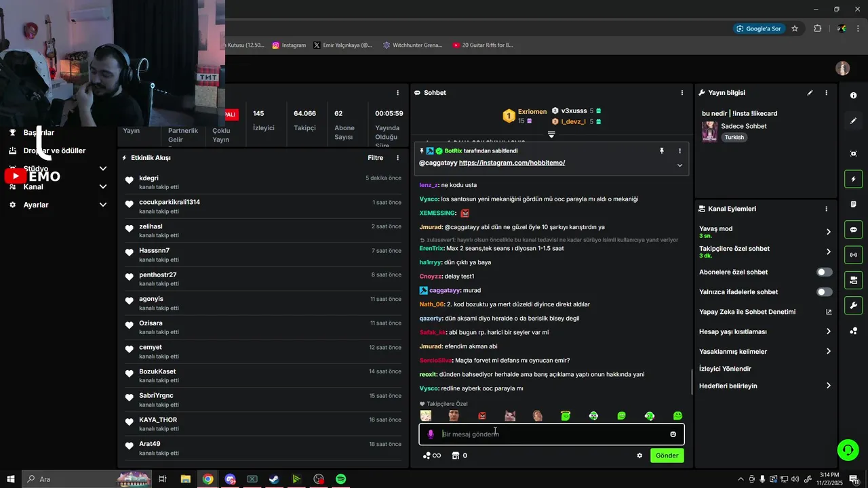The image size is (868, 488).
Task: Edit stream info with the pencil icon
Action: (x=810, y=93)
